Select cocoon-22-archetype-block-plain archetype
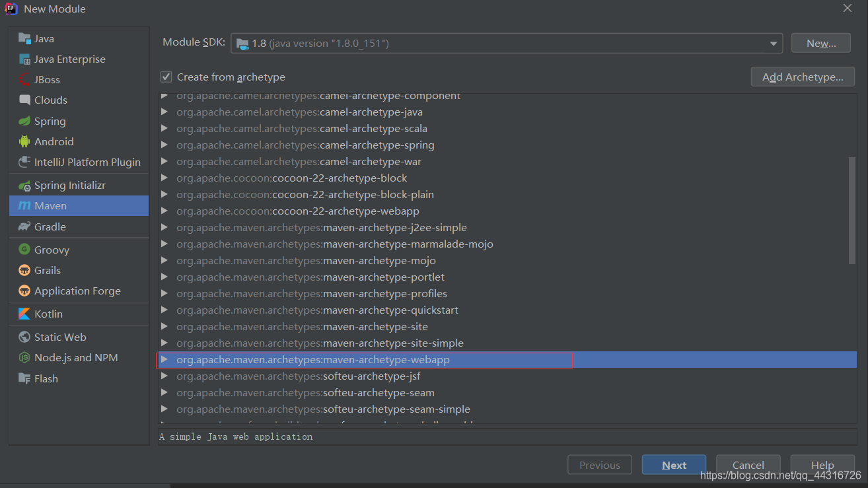The width and height of the screenshot is (868, 488). point(507,195)
